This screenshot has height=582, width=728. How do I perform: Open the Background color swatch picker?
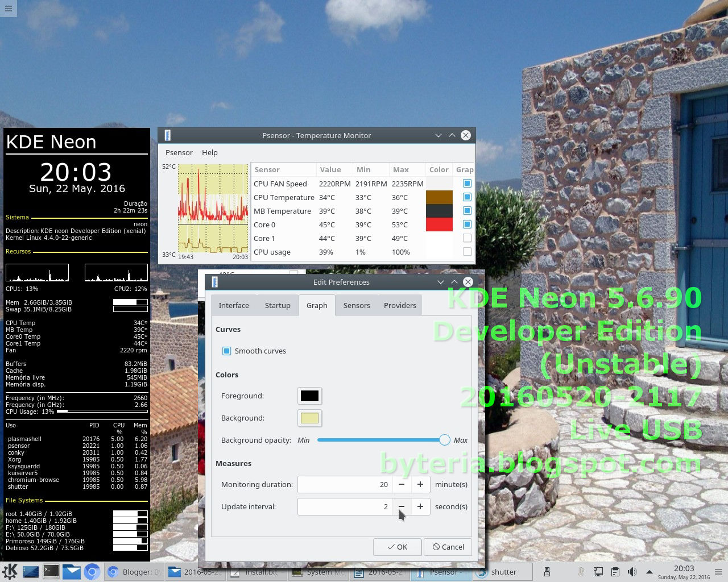pos(309,418)
